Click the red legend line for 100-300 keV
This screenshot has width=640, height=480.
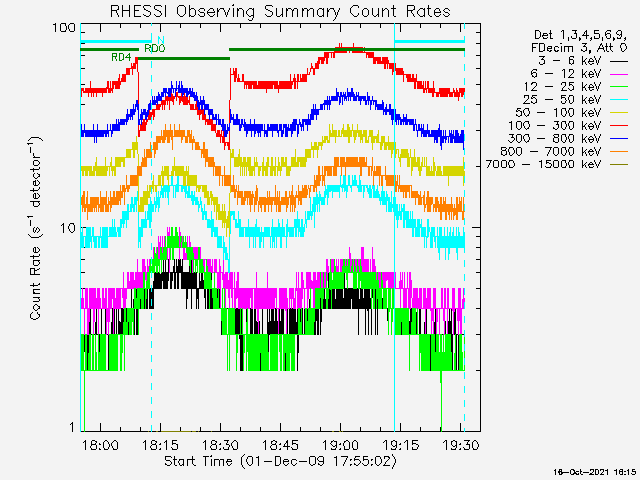pos(619,126)
